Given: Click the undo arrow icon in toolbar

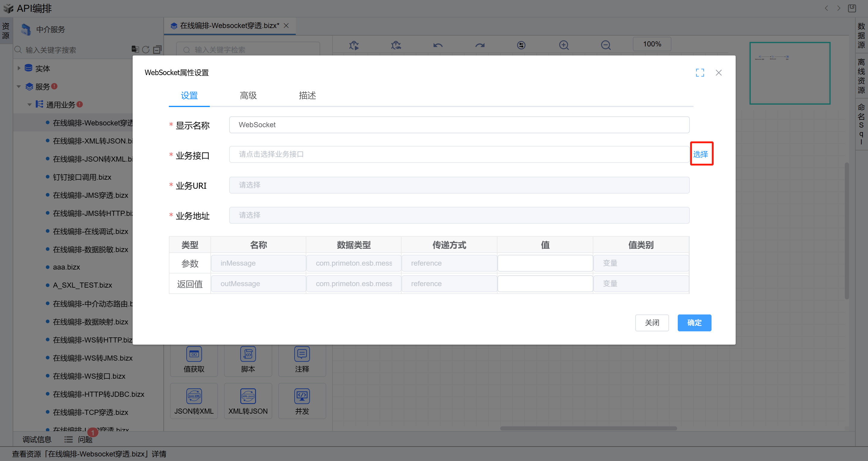Looking at the screenshot, I should pos(438,45).
